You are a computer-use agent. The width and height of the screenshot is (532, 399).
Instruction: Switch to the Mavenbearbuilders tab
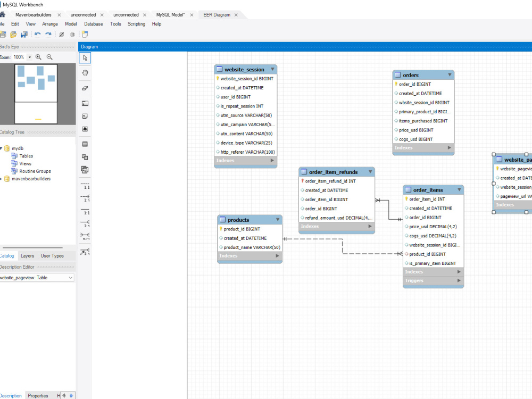(33, 15)
